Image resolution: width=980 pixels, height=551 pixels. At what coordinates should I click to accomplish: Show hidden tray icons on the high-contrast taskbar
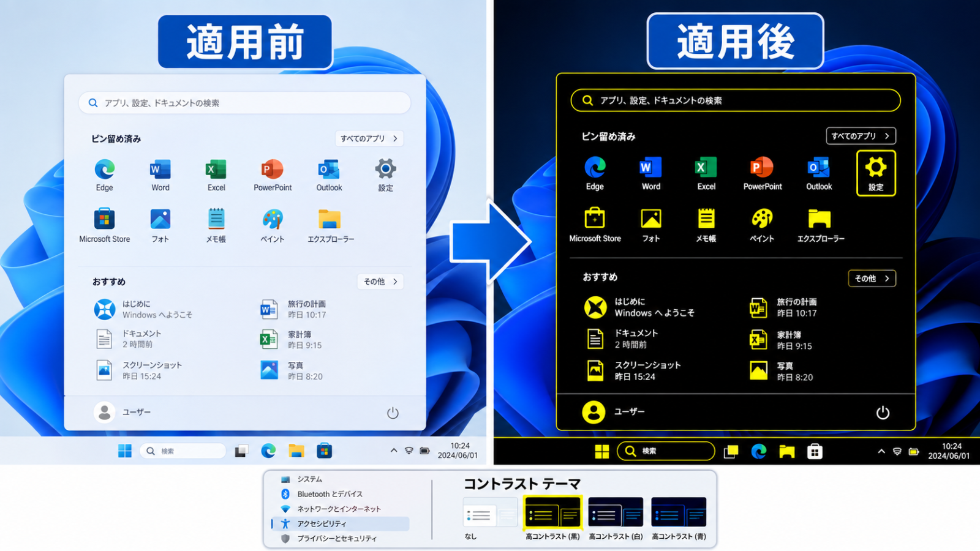point(881,451)
